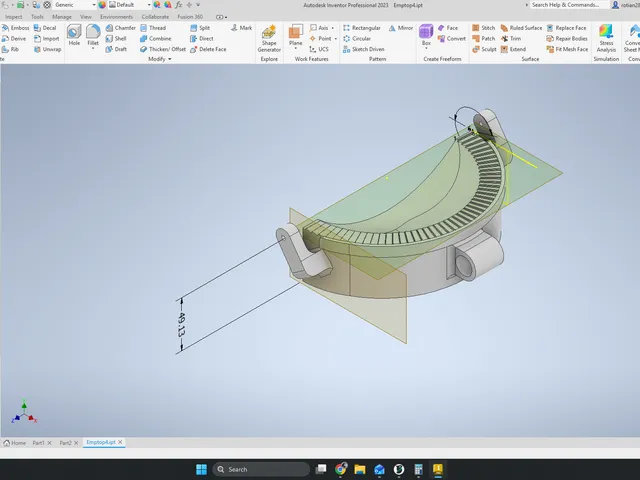Open the Tools ribbon tab
Screen dimensions: 640x480
(x=37, y=17)
